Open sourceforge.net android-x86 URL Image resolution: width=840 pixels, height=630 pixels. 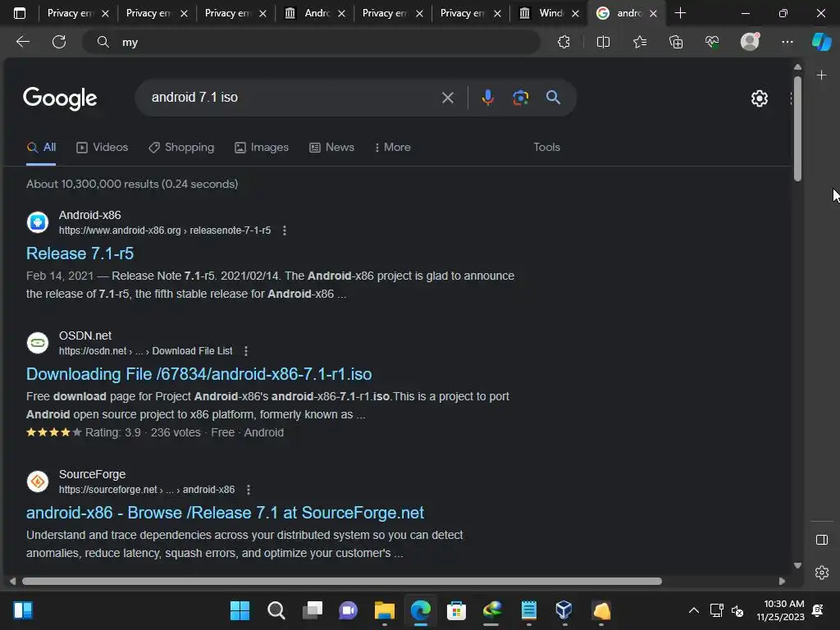pos(147,490)
